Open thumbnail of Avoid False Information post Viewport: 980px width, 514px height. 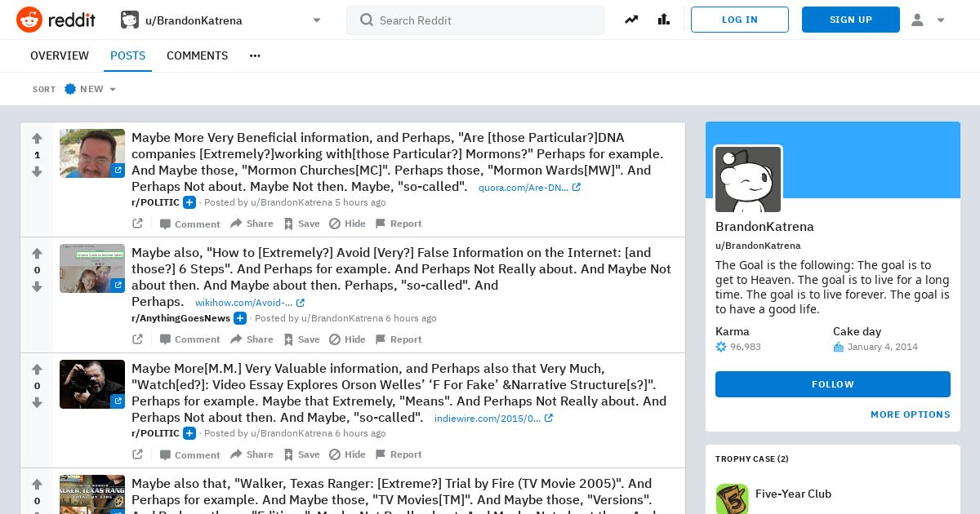[92, 268]
